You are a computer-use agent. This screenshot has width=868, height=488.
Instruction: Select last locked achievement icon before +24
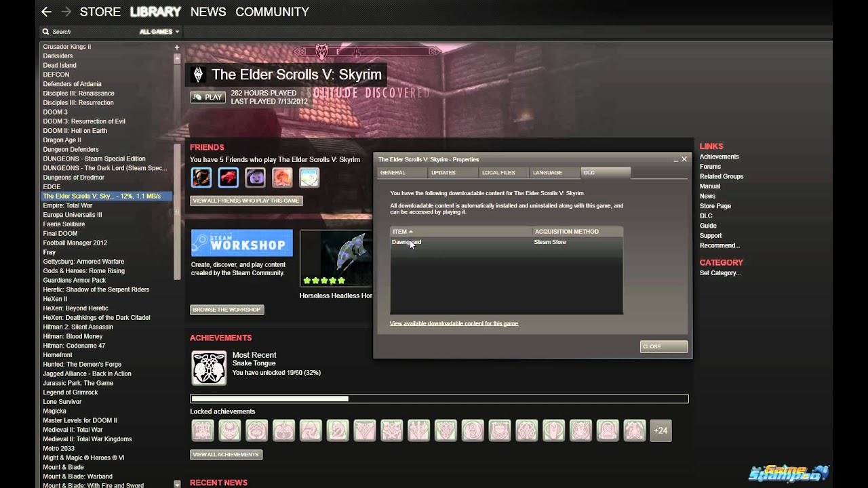[x=635, y=430]
